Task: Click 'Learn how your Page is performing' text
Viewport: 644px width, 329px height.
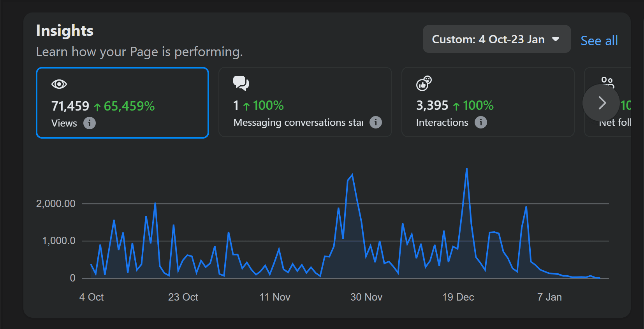Action: (139, 52)
